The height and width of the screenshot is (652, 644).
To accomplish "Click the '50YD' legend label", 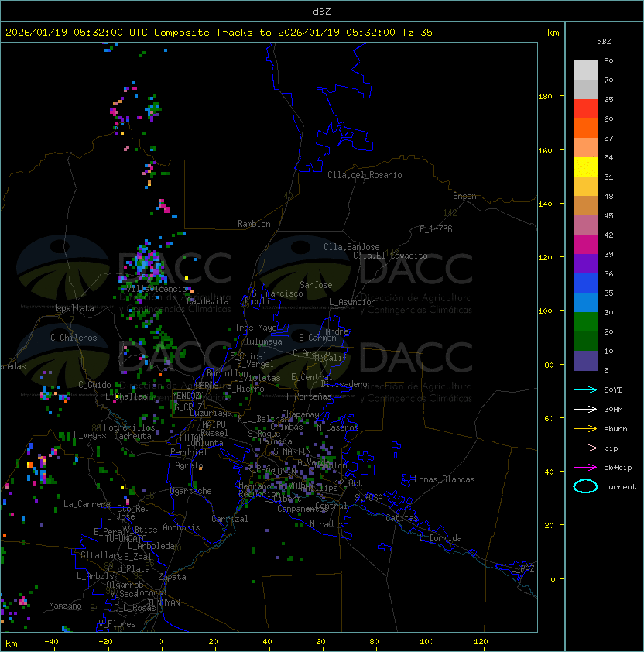I will [613, 389].
